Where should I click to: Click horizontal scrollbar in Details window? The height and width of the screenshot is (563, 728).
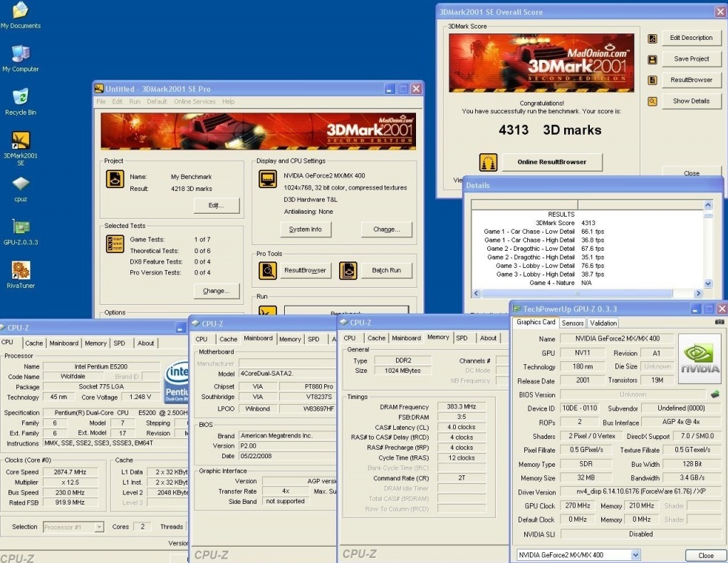point(577,294)
